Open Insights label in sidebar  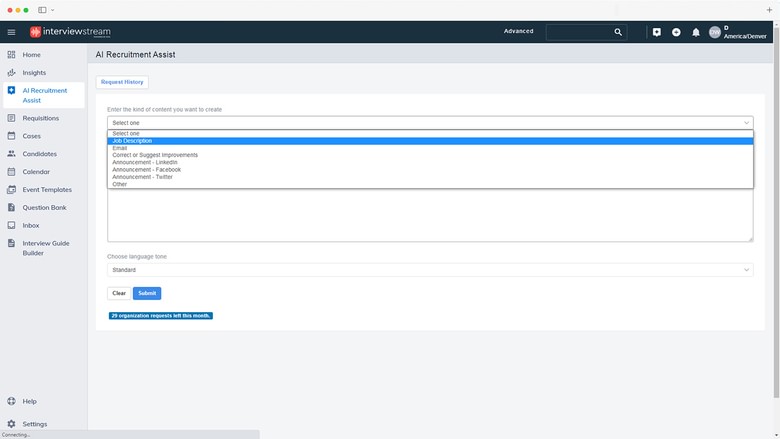[x=34, y=73]
